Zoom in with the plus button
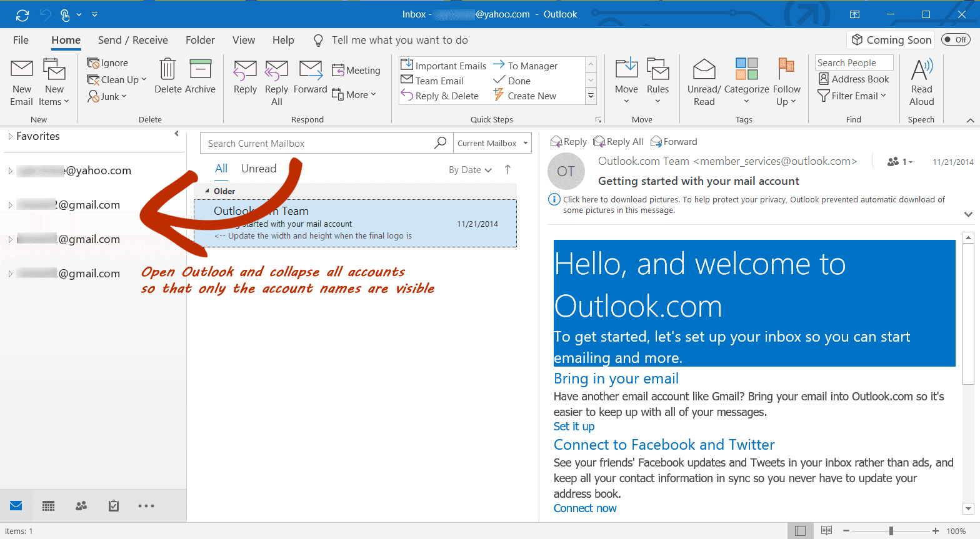 tap(936, 531)
